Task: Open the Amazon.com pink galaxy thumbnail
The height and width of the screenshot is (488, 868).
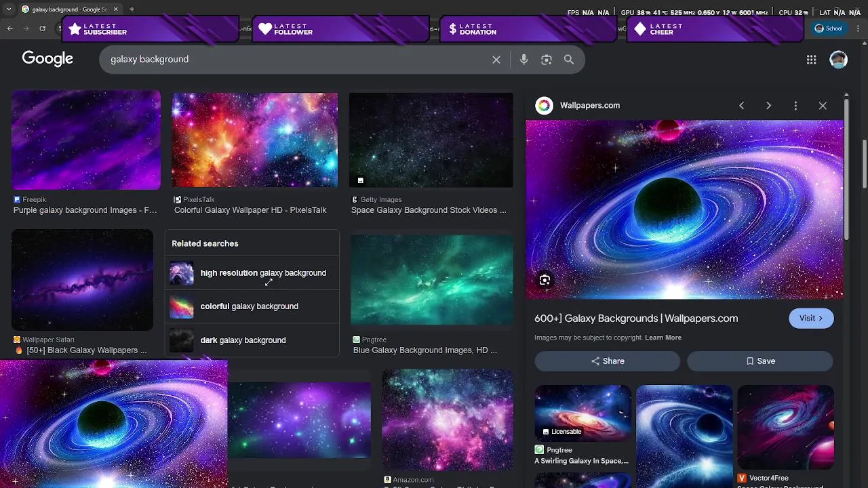Action: pos(448,420)
